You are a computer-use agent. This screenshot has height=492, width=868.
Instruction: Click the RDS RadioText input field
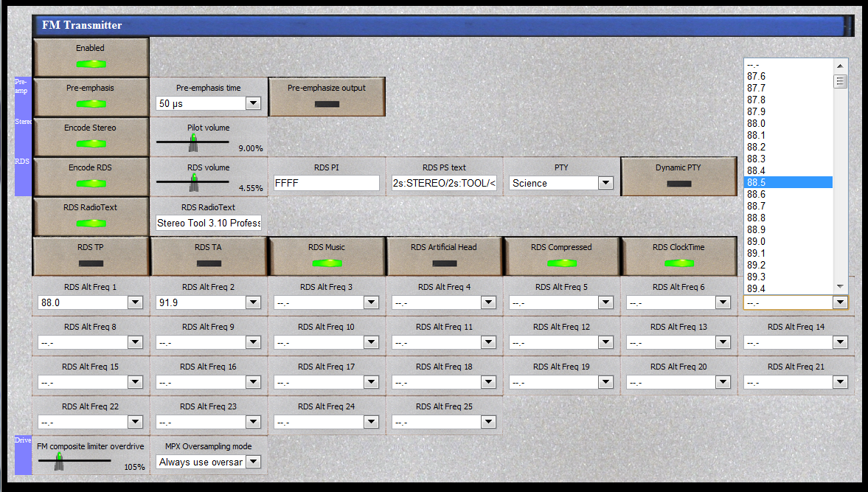point(209,223)
